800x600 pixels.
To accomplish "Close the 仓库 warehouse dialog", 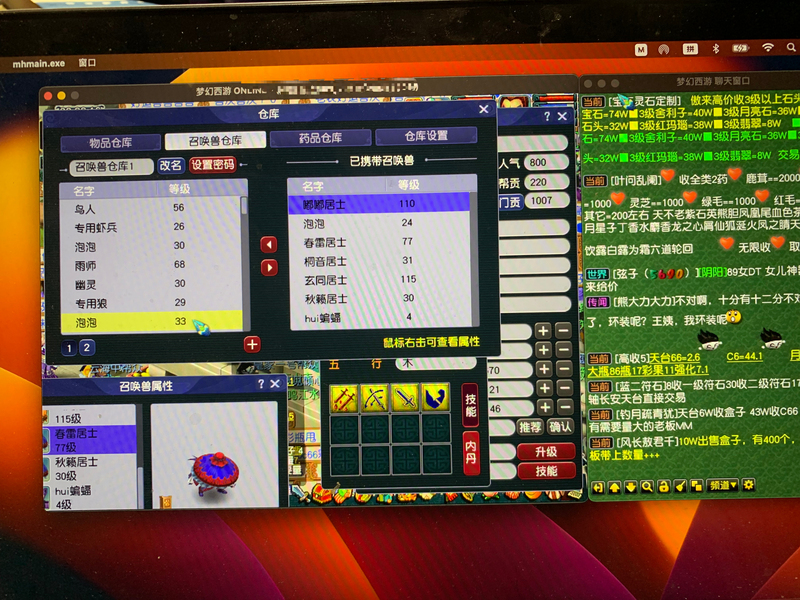I will [x=484, y=109].
